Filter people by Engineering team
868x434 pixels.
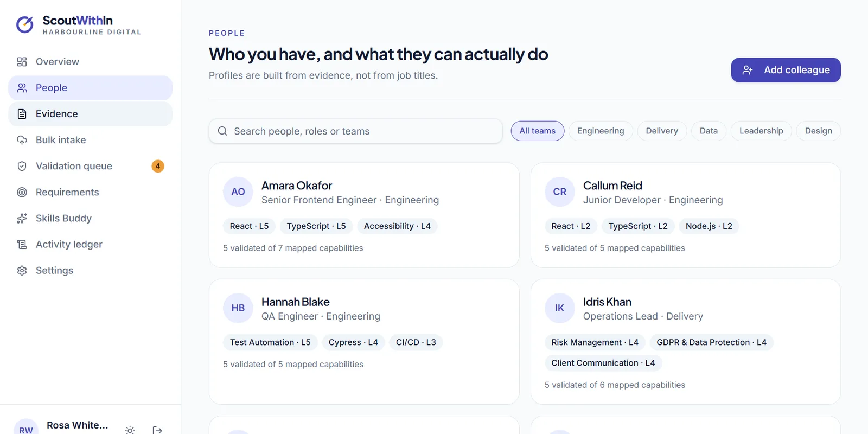(601, 131)
